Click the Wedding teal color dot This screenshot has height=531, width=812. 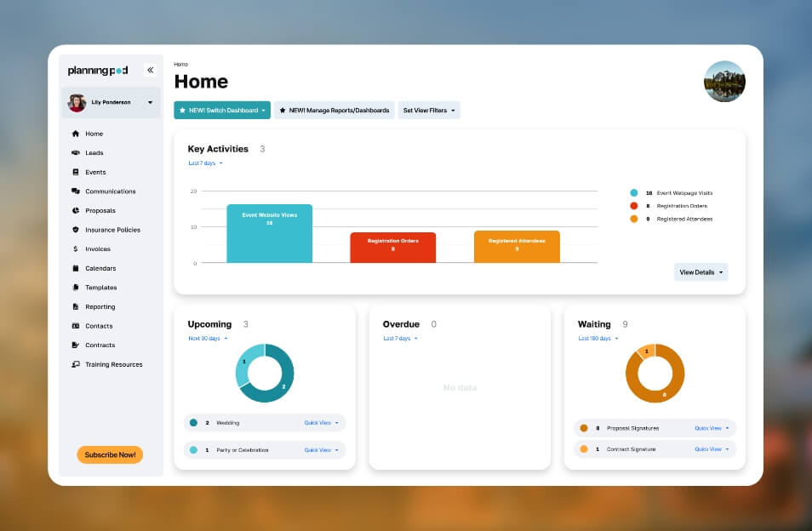(x=194, y=423)
